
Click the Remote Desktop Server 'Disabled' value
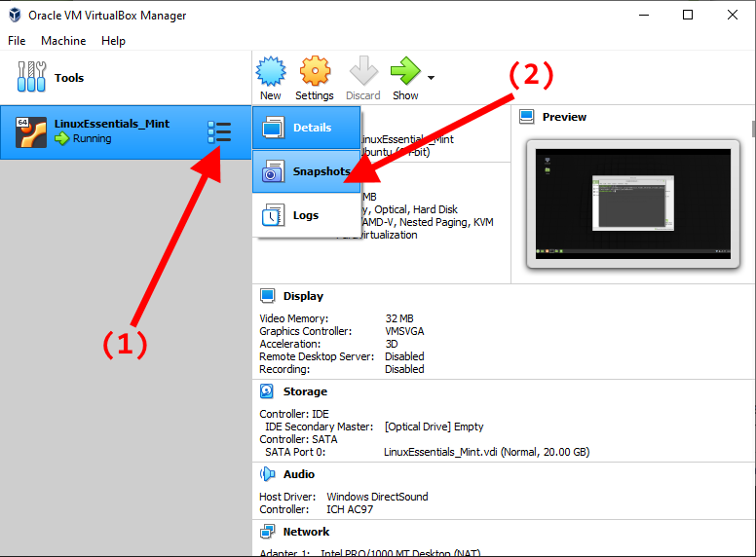click(404, 356)
